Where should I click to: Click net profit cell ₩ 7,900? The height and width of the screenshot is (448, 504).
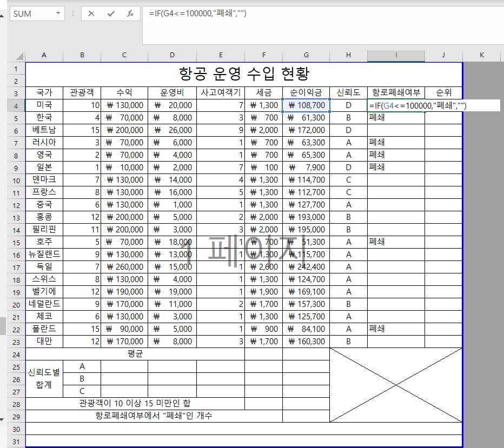point(306,168)
